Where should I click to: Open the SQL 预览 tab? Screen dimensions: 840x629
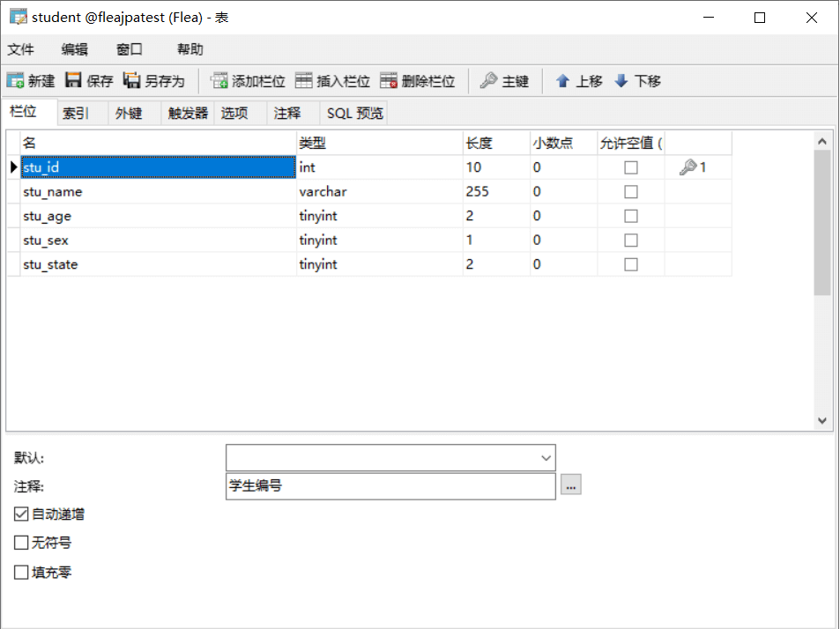(x=354, y=114)
